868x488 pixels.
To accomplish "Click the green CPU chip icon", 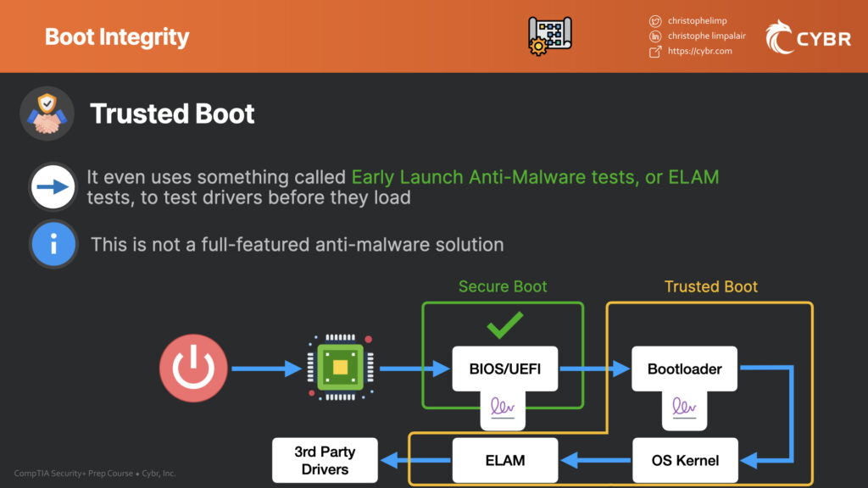I will coord(341,368).
